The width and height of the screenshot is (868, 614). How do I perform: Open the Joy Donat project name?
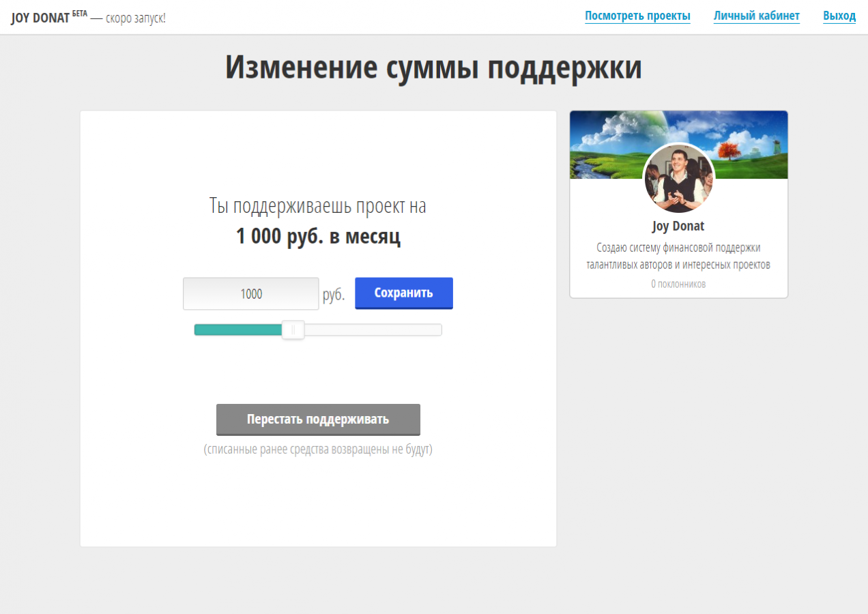678,226
